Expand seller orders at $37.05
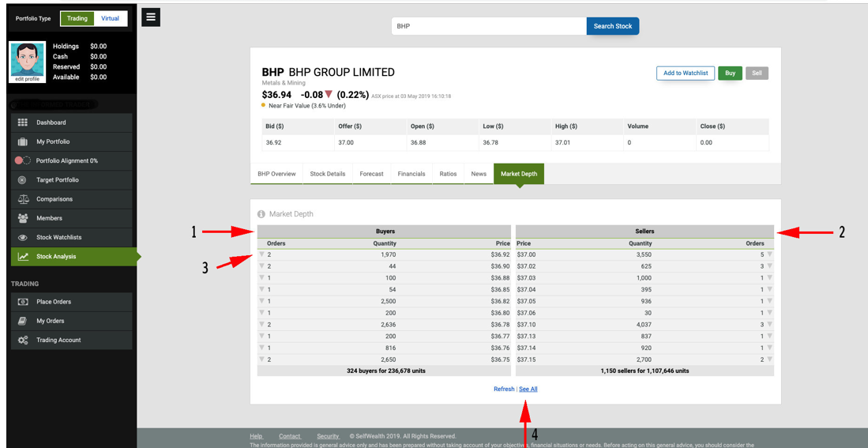The width and height of the screenshot is (868, 448). [769, 301]
